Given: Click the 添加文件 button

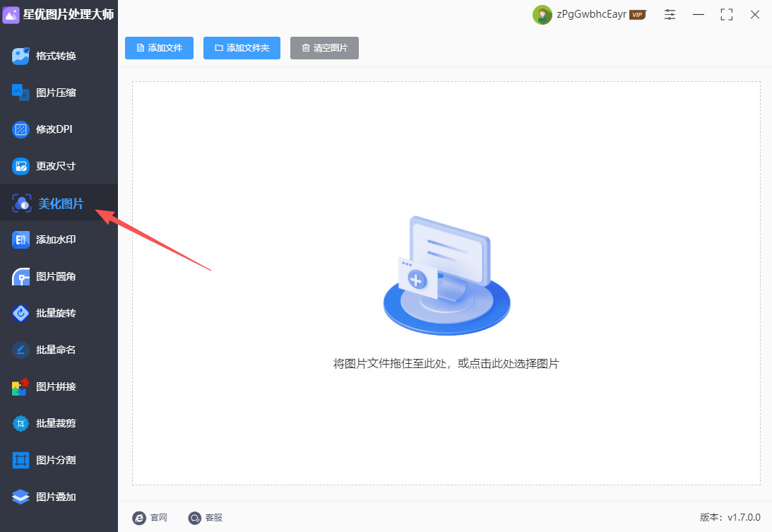Looking at the screenshot, I should pos(159,48).
